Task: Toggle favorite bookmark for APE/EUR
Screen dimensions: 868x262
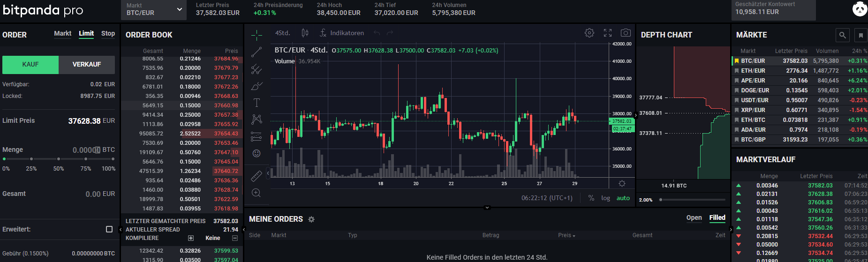Action: 737,81
